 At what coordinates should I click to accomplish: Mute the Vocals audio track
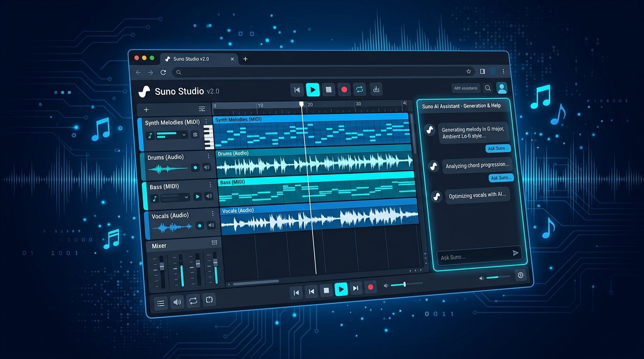click(211, 225)
